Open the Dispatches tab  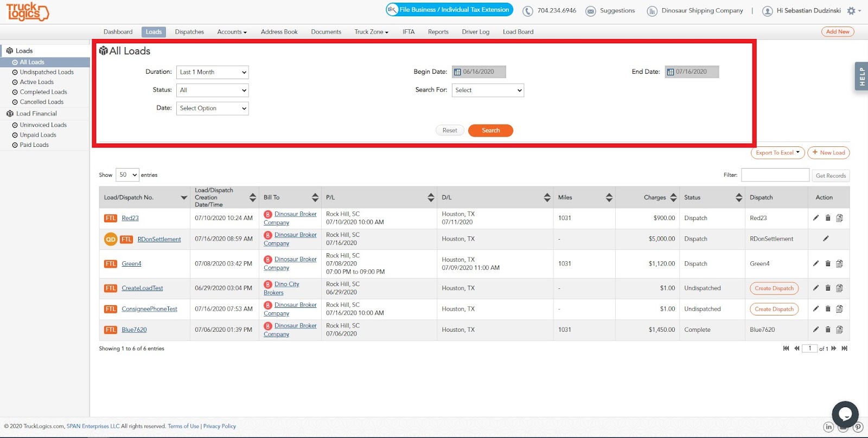coord(189,32)
